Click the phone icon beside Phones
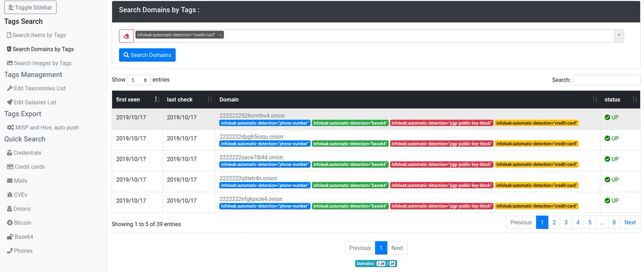 click(10, 250)
